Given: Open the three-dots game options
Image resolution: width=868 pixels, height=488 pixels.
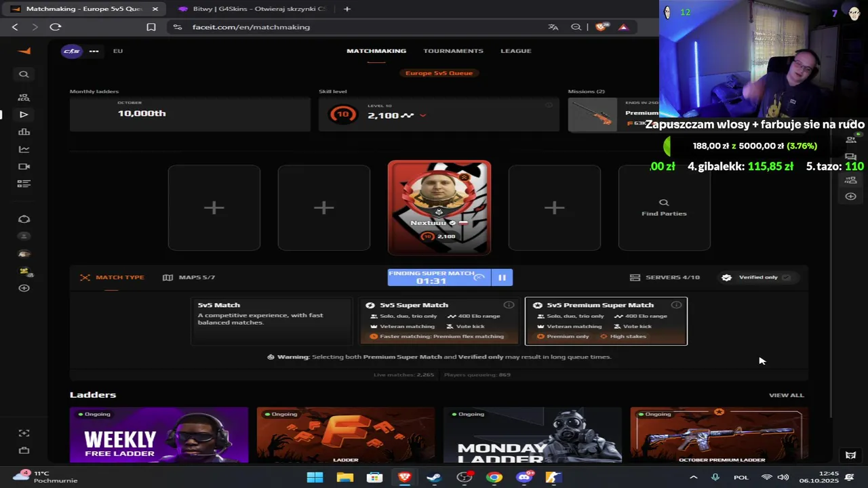Looking at the screenshot, I should [x=94, y=51].
